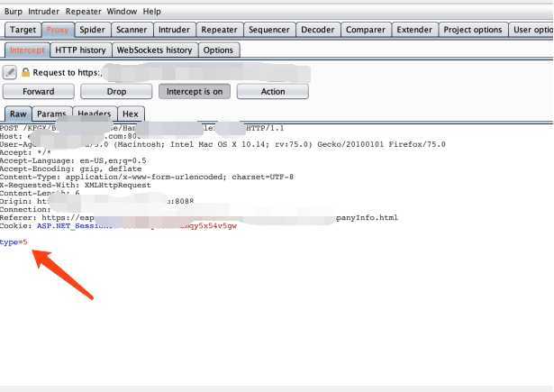Click the Accept: */* header line
Viewport: 554px width, 392px height.
(x=25, y=152)
